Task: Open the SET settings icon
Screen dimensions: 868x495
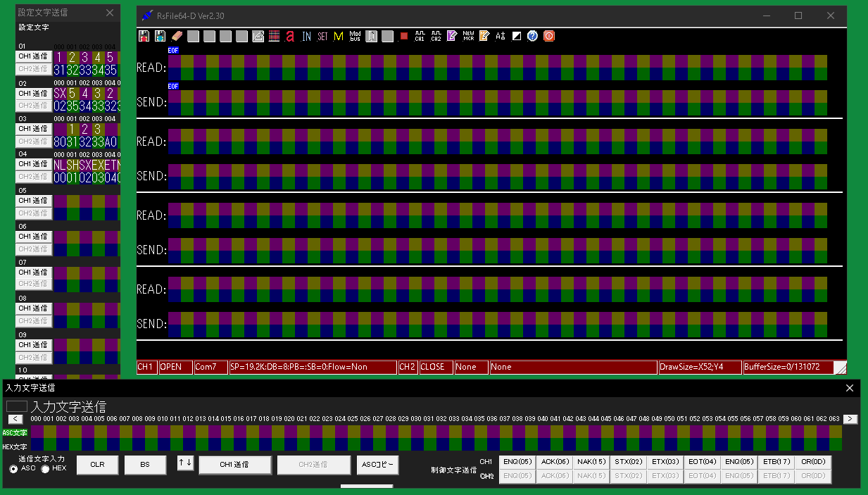Action: pyautogui.click(x=322, y=36)
